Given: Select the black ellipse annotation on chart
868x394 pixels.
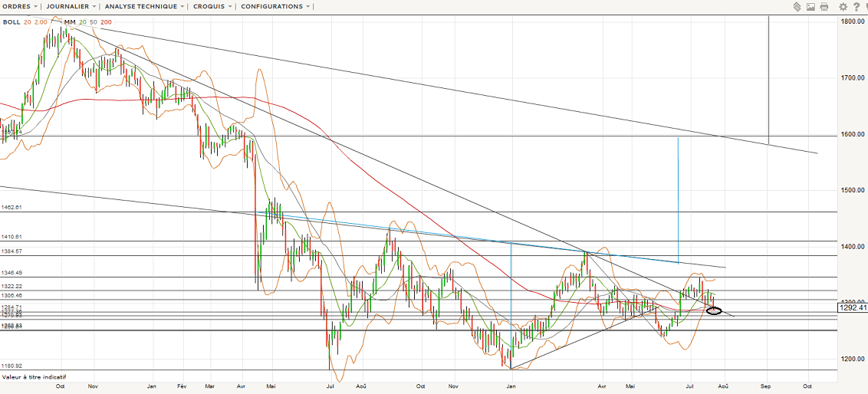Looking at the screenshot, I should [x=714, y=310].
